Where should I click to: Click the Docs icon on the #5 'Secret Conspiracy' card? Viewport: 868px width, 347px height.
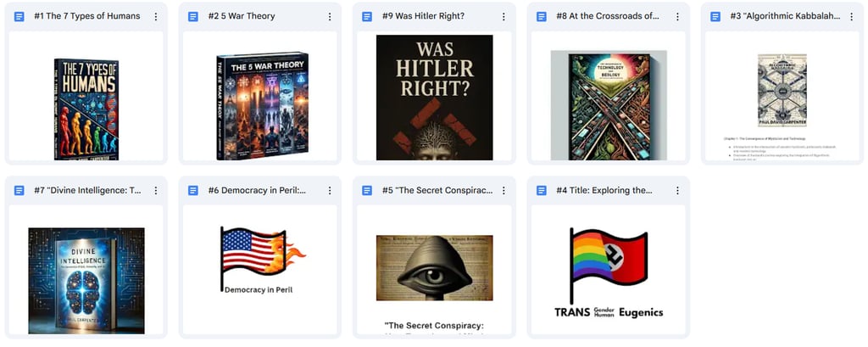click(367, 191)
